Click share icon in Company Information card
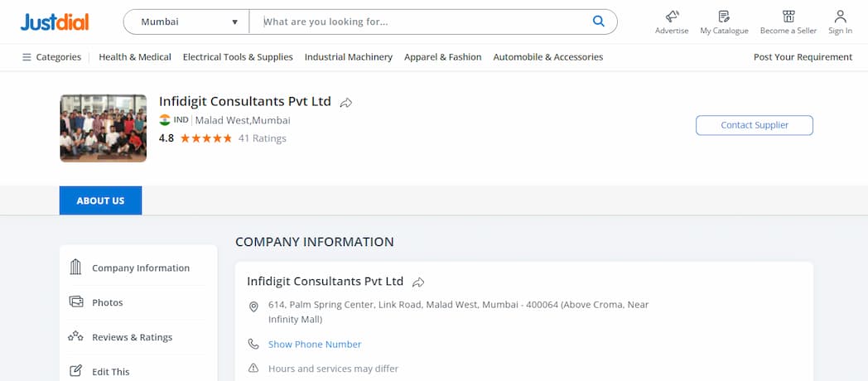868x381 pixels. pos(418,282)
